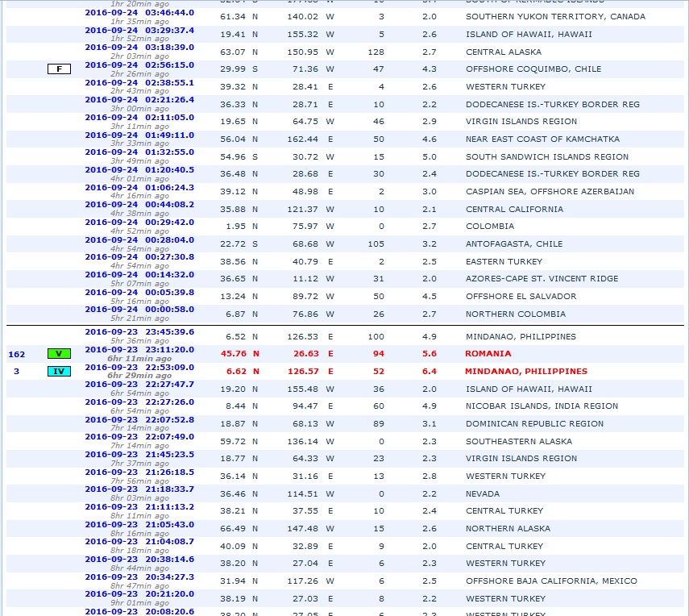Open the 2016-09-23 22:53:09.0 Mindanao earthquake
The width and height of the screenshot is (689, 616).
tap(139, 368)
